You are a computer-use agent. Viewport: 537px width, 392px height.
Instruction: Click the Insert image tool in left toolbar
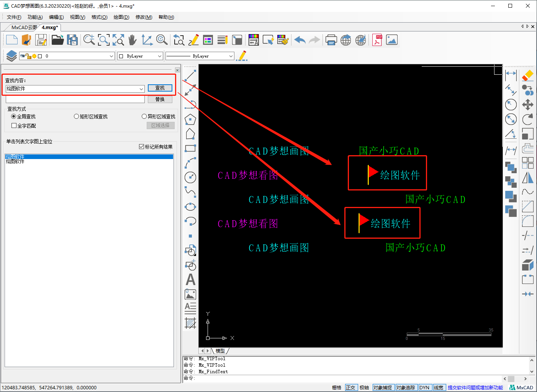[190, 294]
